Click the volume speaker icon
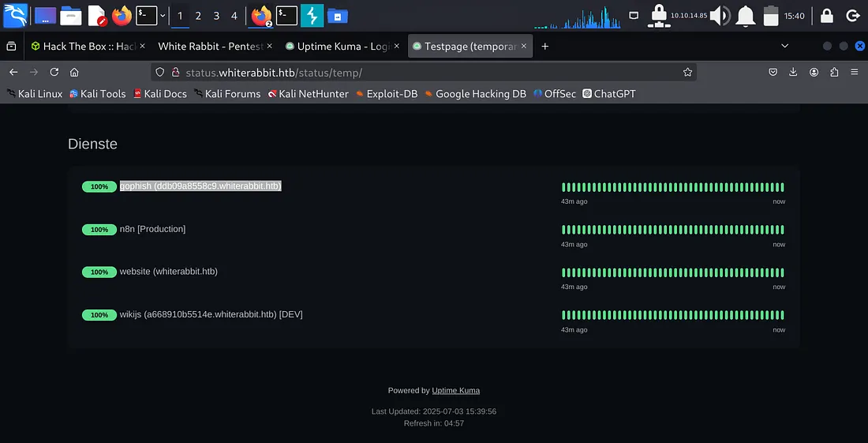 pyautogui.click(x=720, y=16)
